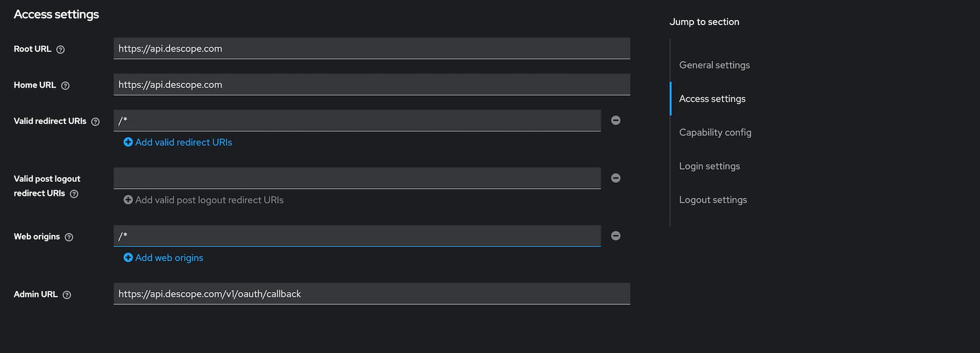Viewport: 980px width, 353px height.
Task: Remove the empty post logout redirect URI row
Action: click(x=615, y=178)
